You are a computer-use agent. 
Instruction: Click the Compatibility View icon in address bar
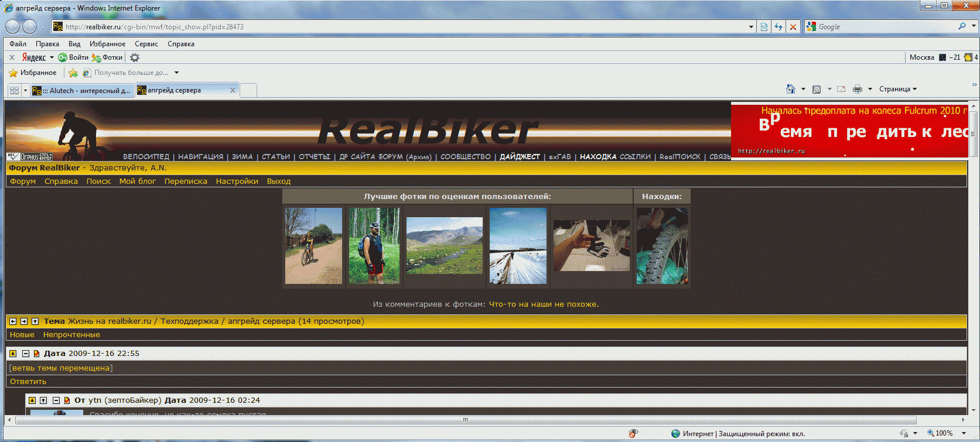point(764,27)
